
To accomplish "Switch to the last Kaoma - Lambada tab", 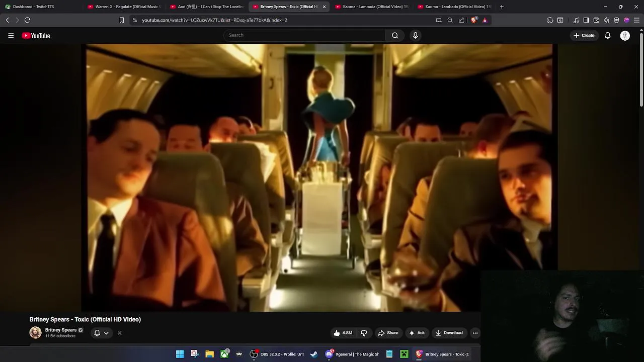I will 454,7.
